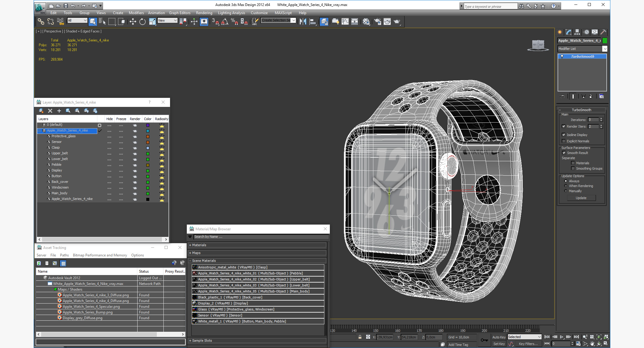Open Bitmap Performance and Memory menu
The width and height of the screenshot is (644, 348).
[x=100, y=255]
